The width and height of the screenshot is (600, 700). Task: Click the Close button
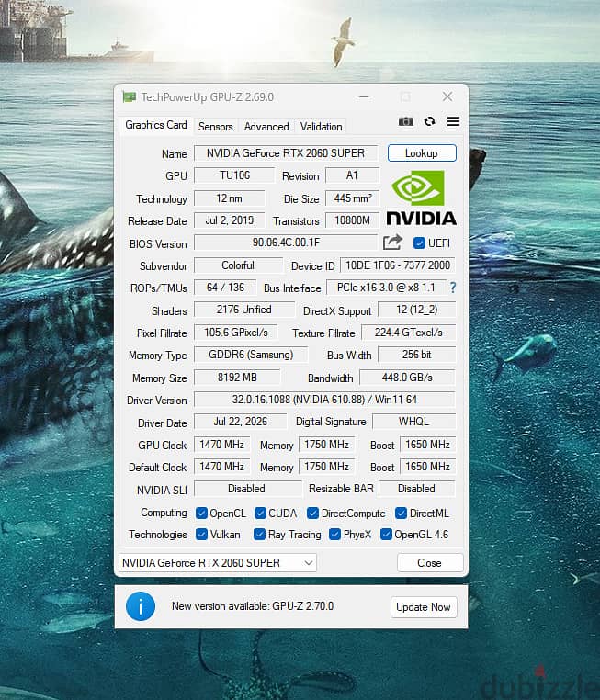pos(429,562)
